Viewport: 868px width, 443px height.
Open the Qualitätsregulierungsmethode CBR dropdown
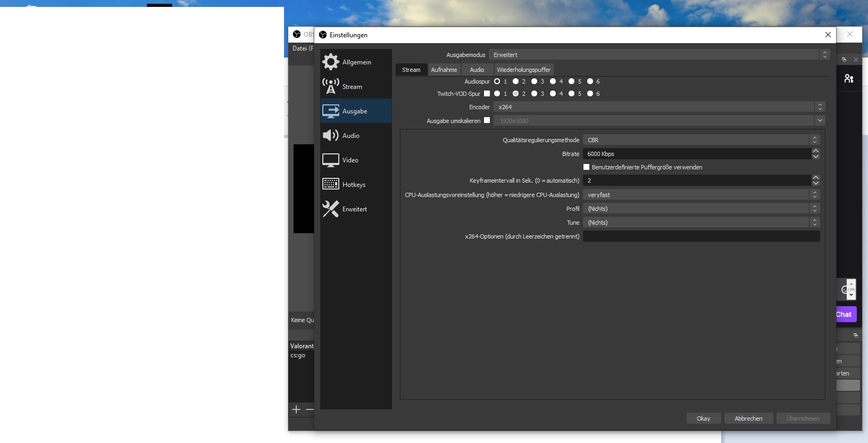700,140
